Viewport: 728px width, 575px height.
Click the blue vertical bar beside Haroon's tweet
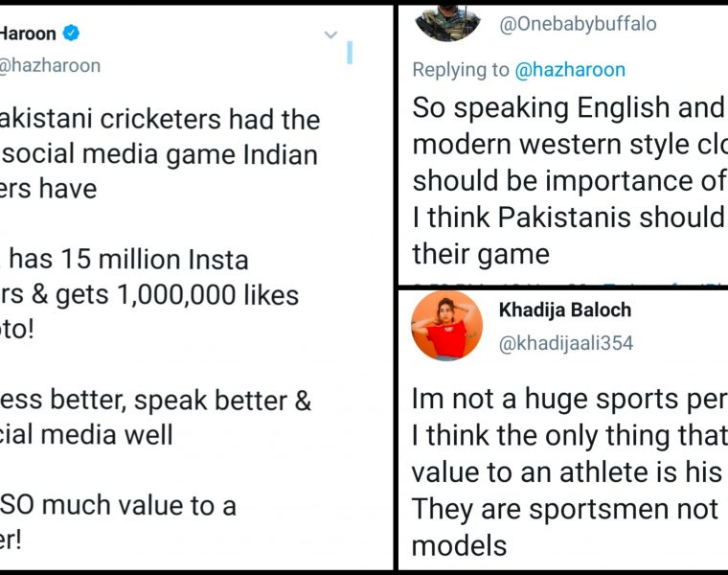pos(350,52)
